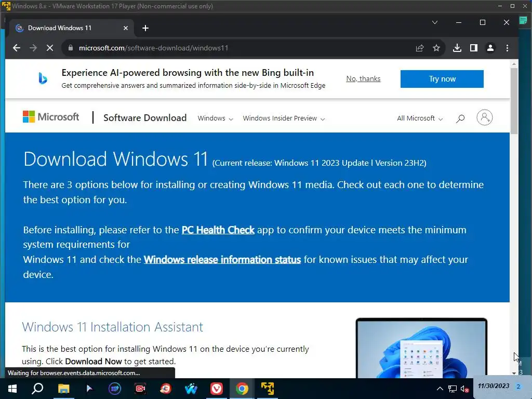This screenshot has width=532, height=399.
Task: Open the Chrome profile icon
Action: [x=490, y=48]
